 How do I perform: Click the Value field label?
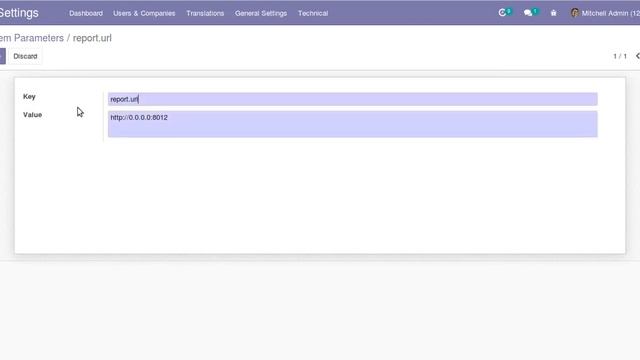[33, 115]
